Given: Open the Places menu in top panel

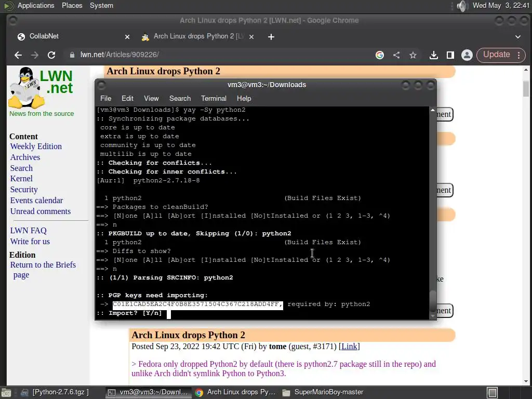Looking at the screenshot, I should tap(72, 5).
